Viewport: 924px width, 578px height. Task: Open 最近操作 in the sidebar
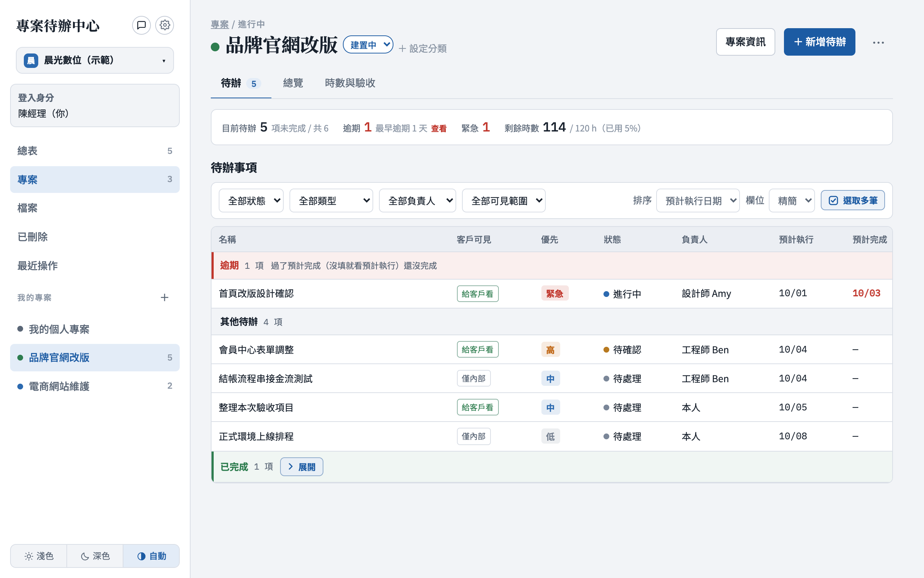[95, 265]
